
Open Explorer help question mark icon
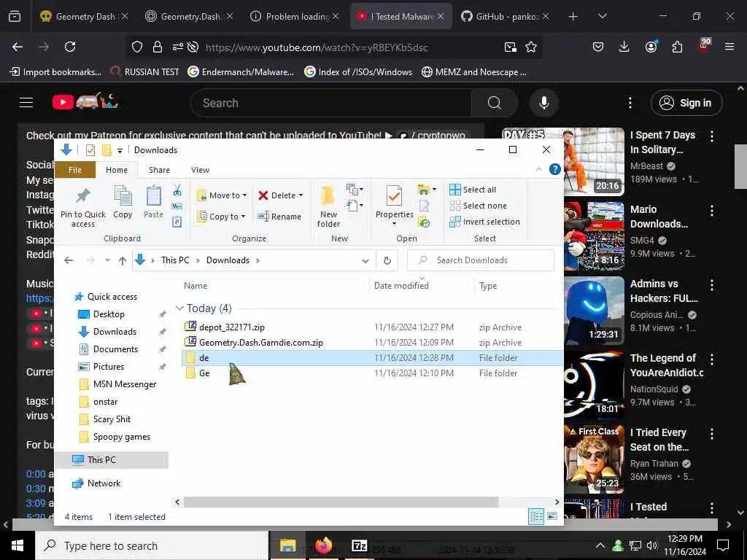554,169
